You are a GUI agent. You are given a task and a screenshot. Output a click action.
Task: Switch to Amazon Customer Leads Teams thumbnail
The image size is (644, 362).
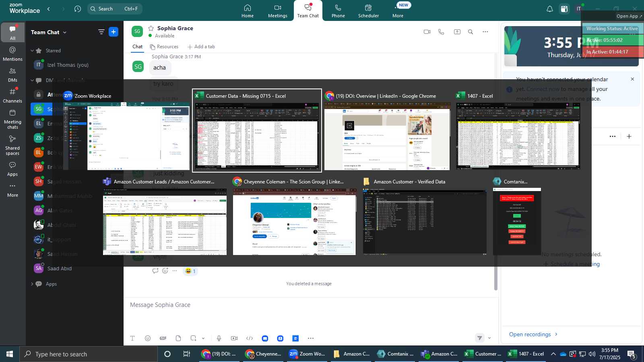(165, 216)
